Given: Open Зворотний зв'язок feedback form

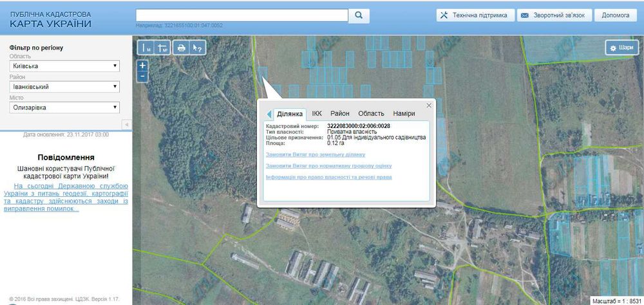Looking at the screenshot, I should [554, 15].
